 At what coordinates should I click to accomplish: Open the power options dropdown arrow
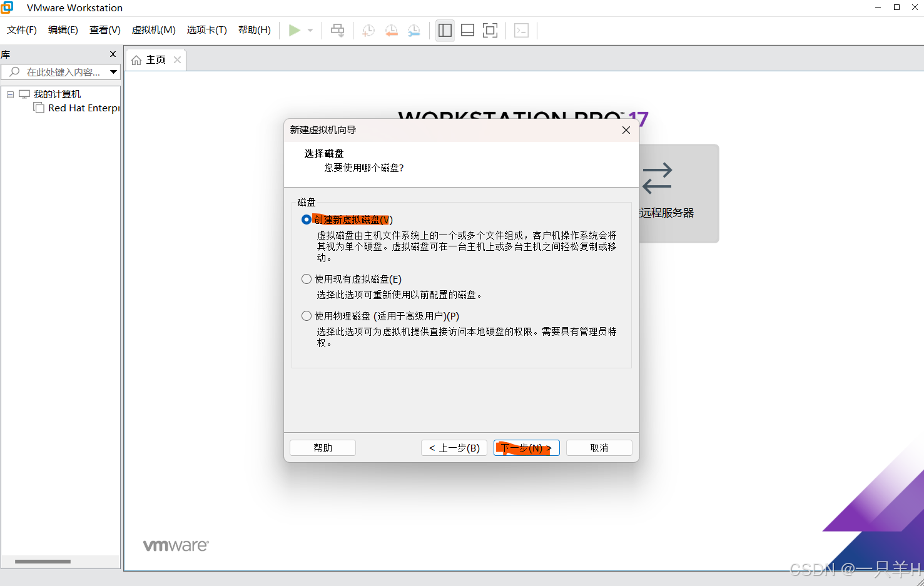[x=310, y=30]
